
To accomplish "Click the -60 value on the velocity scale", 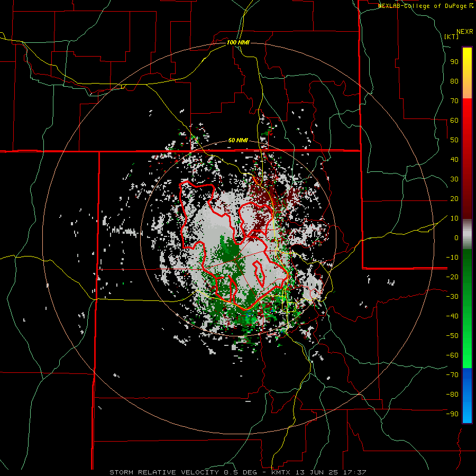I will point(452,355).
